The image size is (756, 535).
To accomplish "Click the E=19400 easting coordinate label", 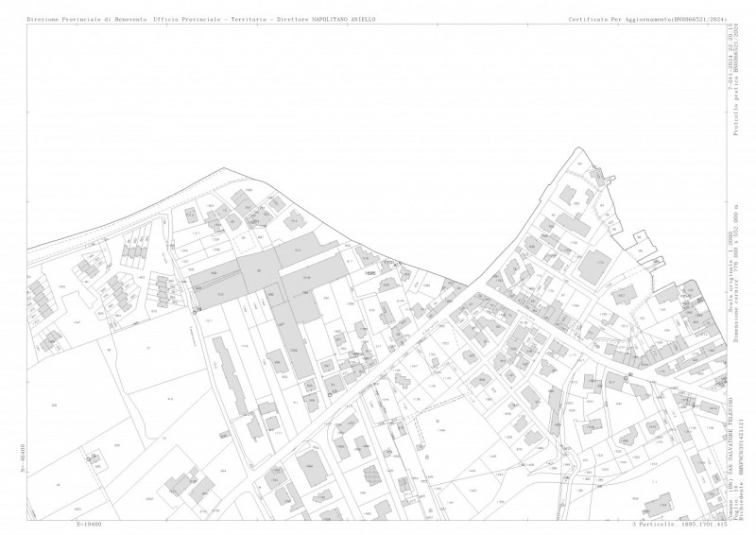I will [x=89, y=524].
